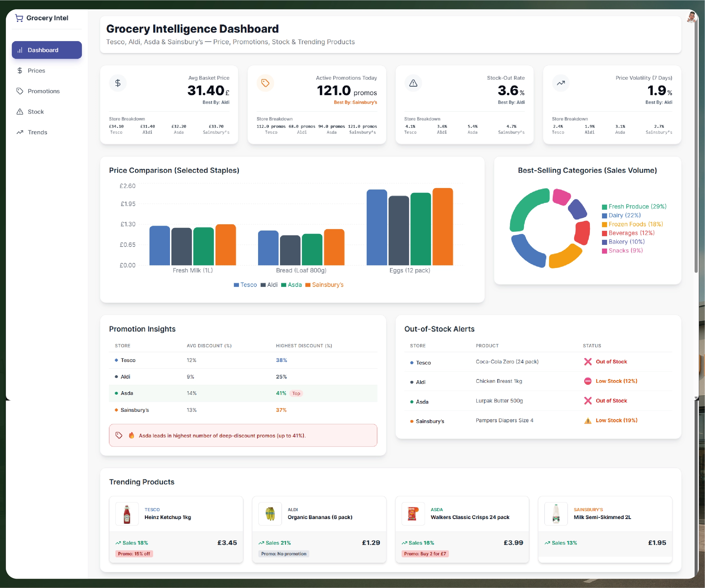Screen dimensions: 705x588
Task: Go to Promotions in the sidebar
Action: click(43, 91)
